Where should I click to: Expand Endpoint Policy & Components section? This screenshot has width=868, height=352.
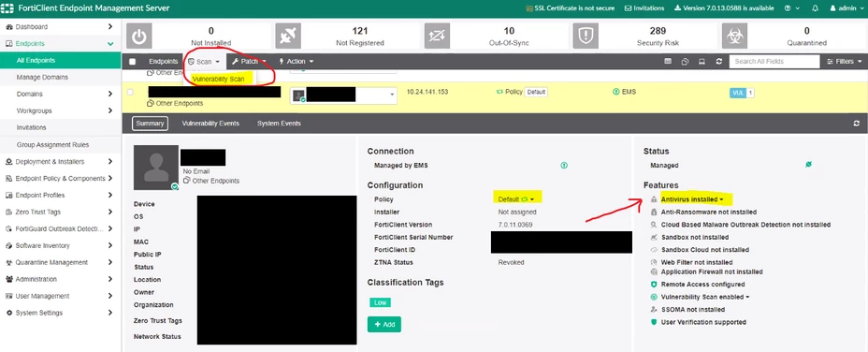[x=60, y=179]
